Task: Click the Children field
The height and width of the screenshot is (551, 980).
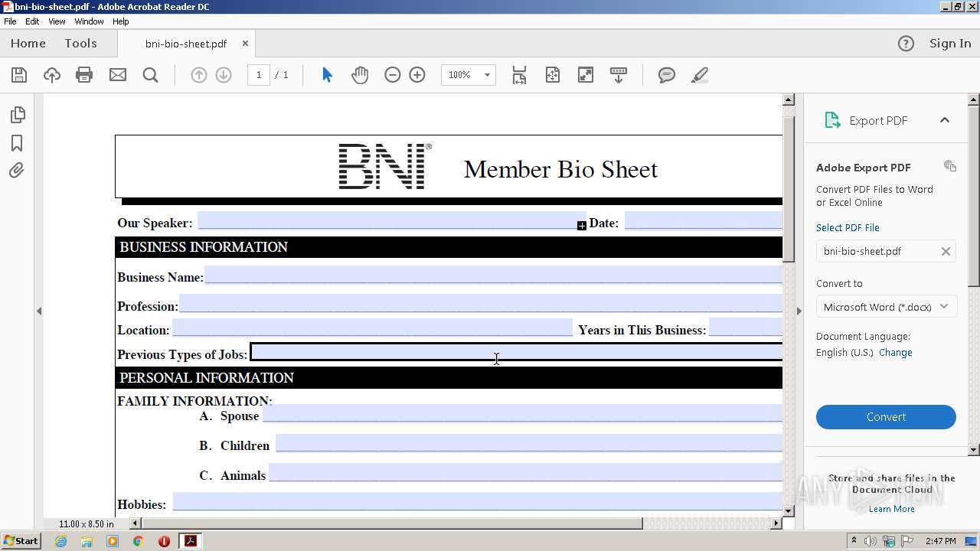Action: pyautogui.click(x=529, y=443)
